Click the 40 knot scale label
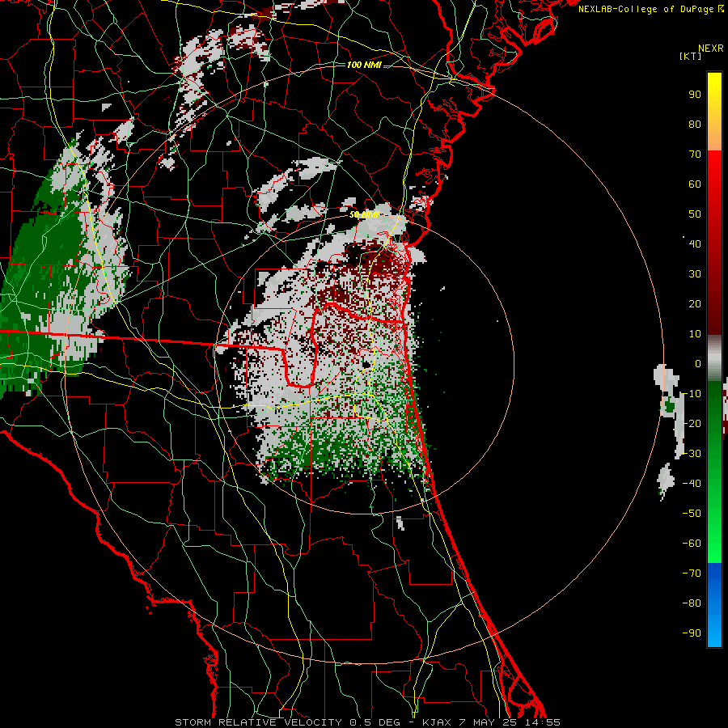The height and width of the screenshot is (728, 728). pos(695,244)
